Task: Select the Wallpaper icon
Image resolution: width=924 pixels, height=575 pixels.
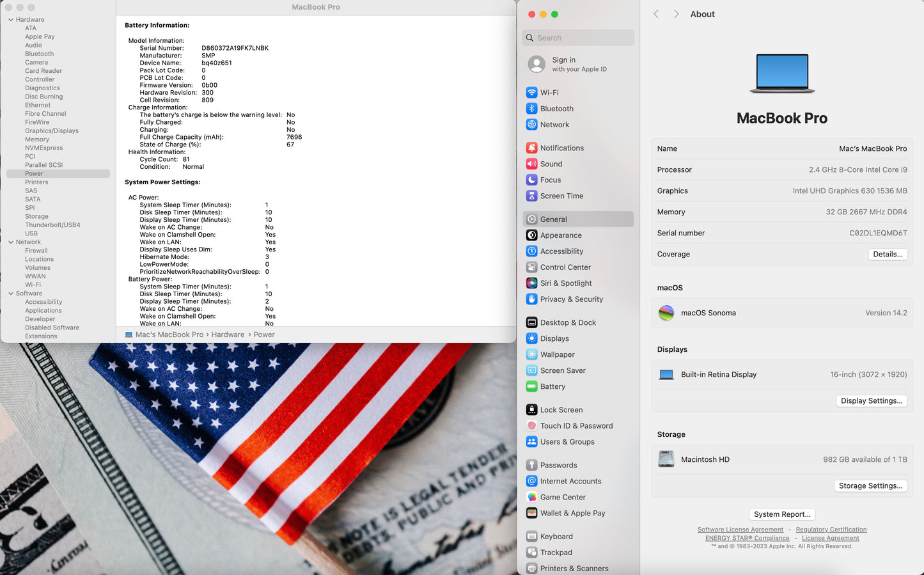Action: [531, 354]
